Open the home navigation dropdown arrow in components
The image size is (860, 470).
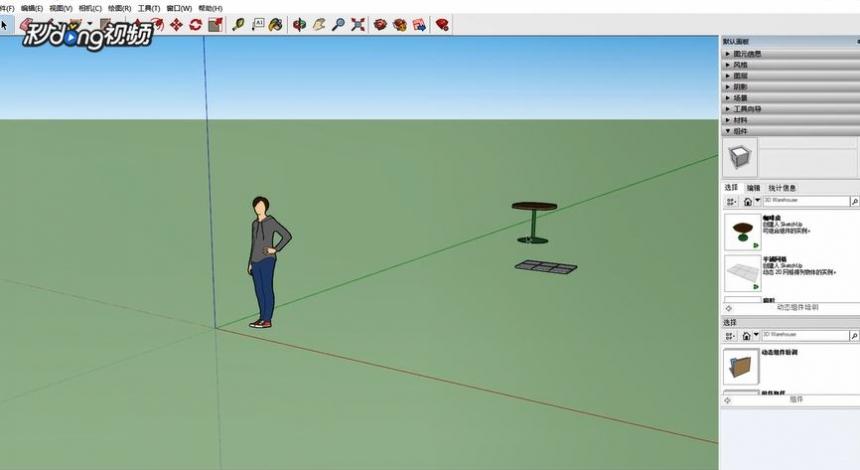[757, 201]
